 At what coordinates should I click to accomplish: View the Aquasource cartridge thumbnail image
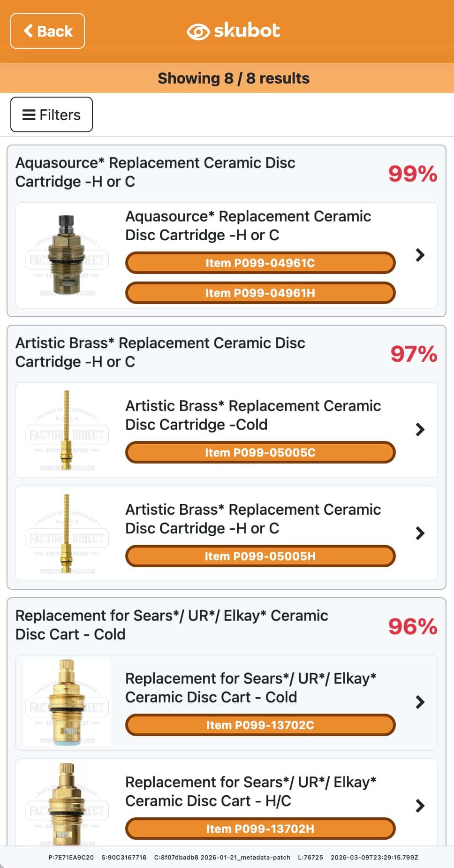point(67,255)
